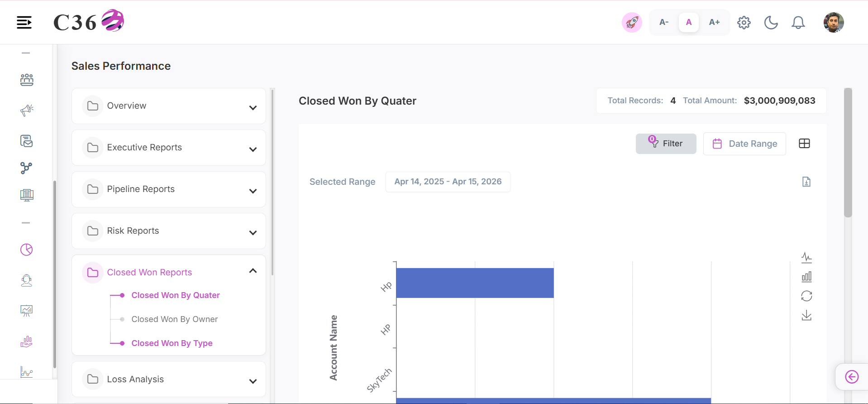868x404 pixels.
Task: Click the Closed Won By Quater chart title
Action: tap(358, 101)
